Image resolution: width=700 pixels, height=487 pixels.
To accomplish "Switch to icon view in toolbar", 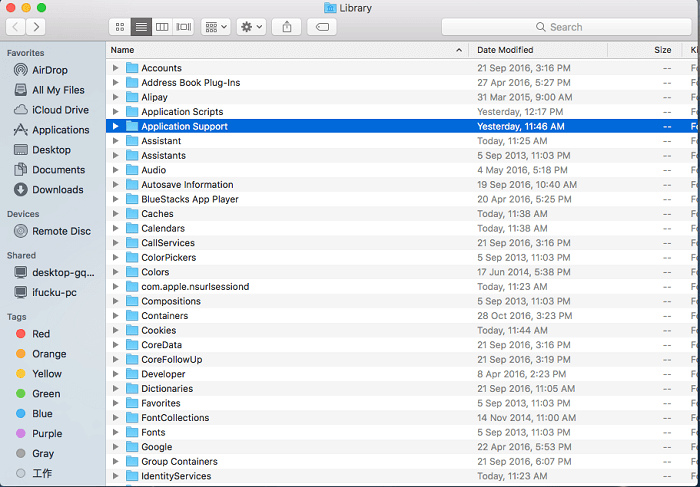I will pyautogui.click(x=121, y=27).
